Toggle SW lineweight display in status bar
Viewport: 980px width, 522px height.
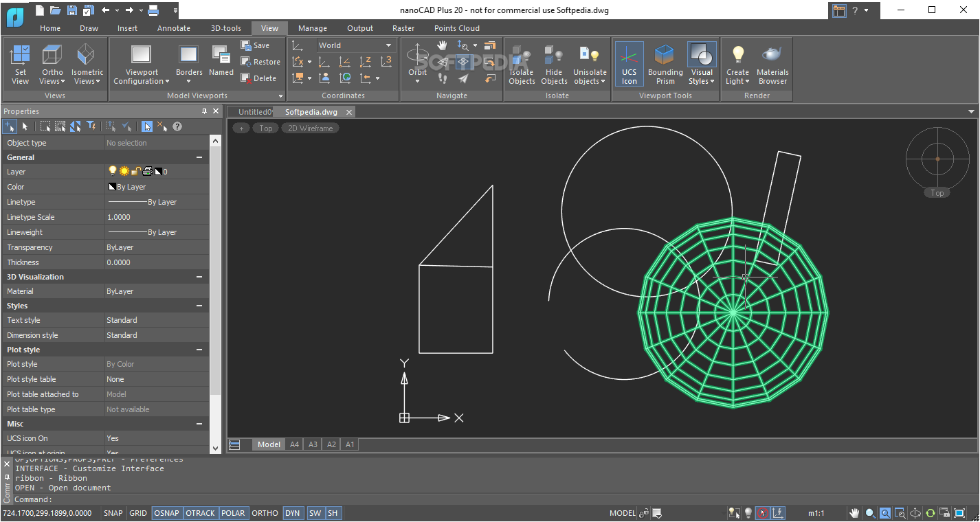[315, 513]
